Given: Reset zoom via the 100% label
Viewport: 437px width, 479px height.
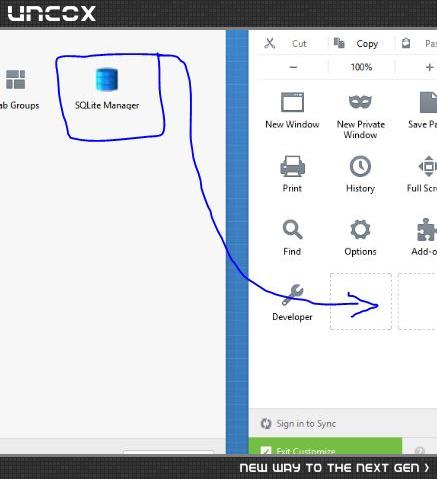Looking at the screenshot, I should (x=361, y=67).
